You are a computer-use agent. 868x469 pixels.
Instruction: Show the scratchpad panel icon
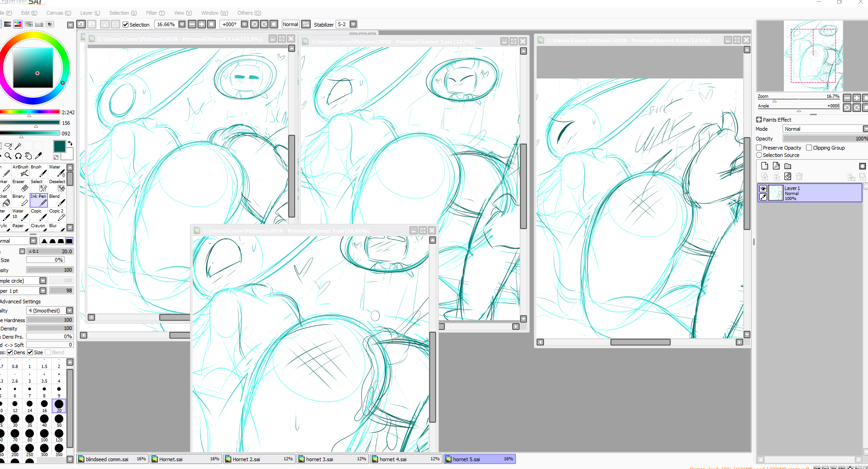click(50, 24)
